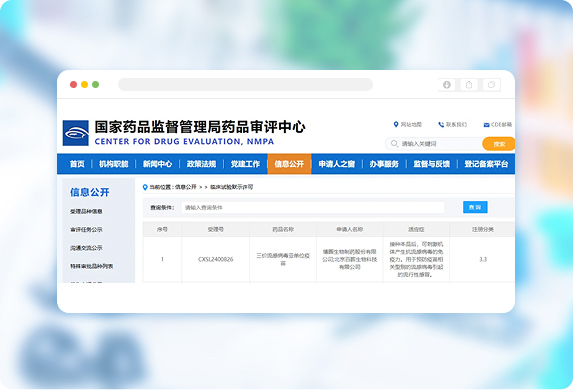Viewport: 573px width, 390px height.
Task: Click the CDE邮箱 envelope icon
Action: coord(486,125)
